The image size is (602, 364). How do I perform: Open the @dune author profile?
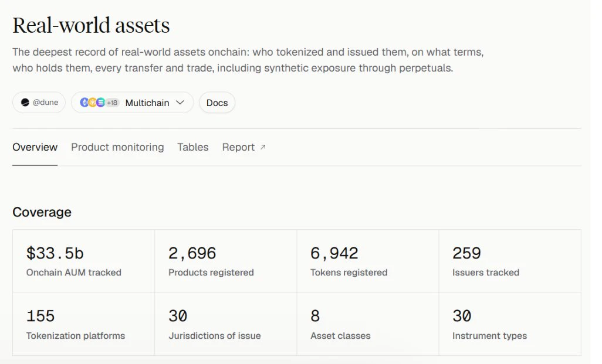(x=39, y=103)
